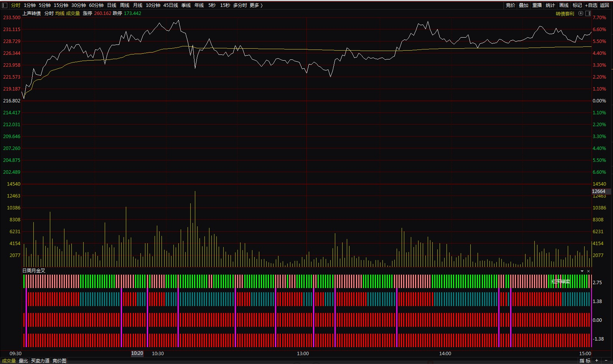613x364 pixels.
Task: Click the 233.500 top price label
Action: click(x=12, y=18)
